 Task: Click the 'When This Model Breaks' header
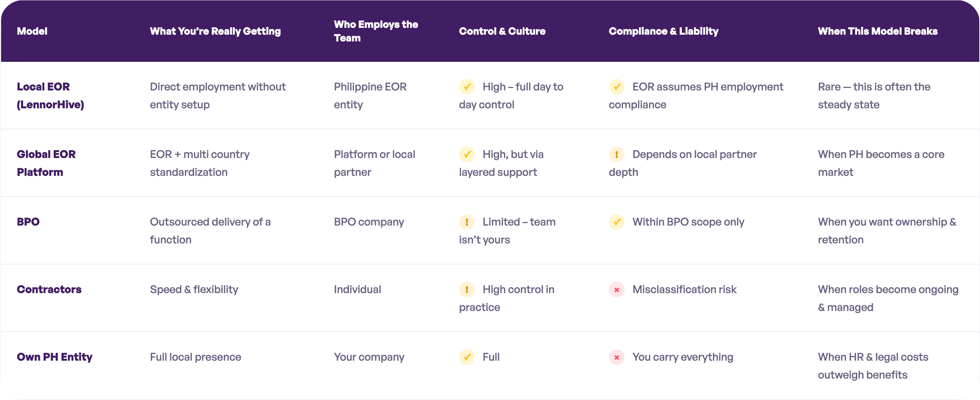(x=877, y=31)
